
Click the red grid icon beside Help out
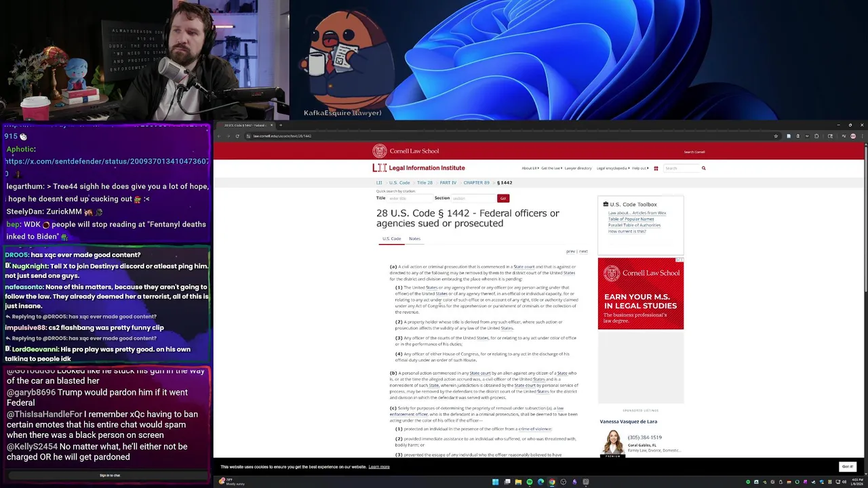point(656,168)
